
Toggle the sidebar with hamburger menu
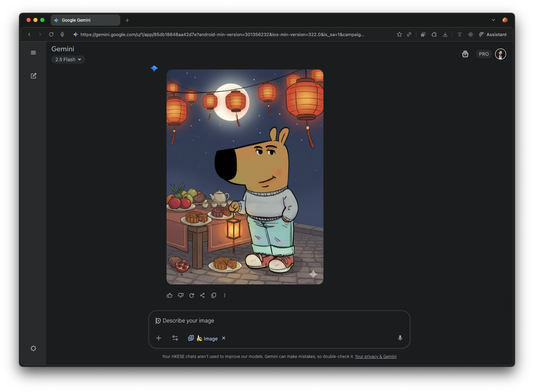[x=33, y=53]
